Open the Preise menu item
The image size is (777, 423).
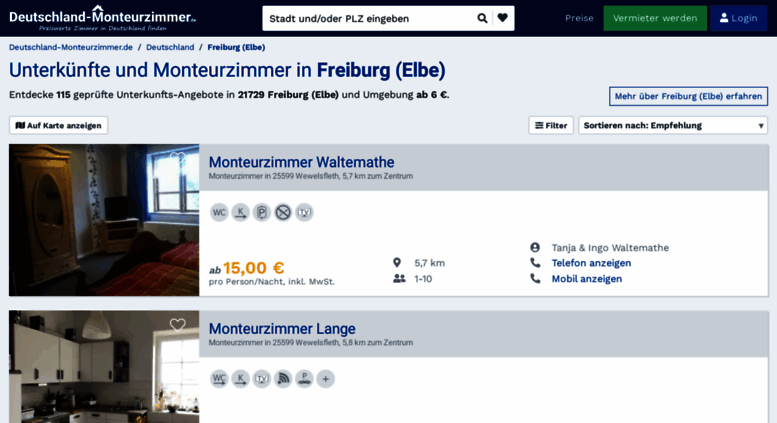(x=579, y=18)
